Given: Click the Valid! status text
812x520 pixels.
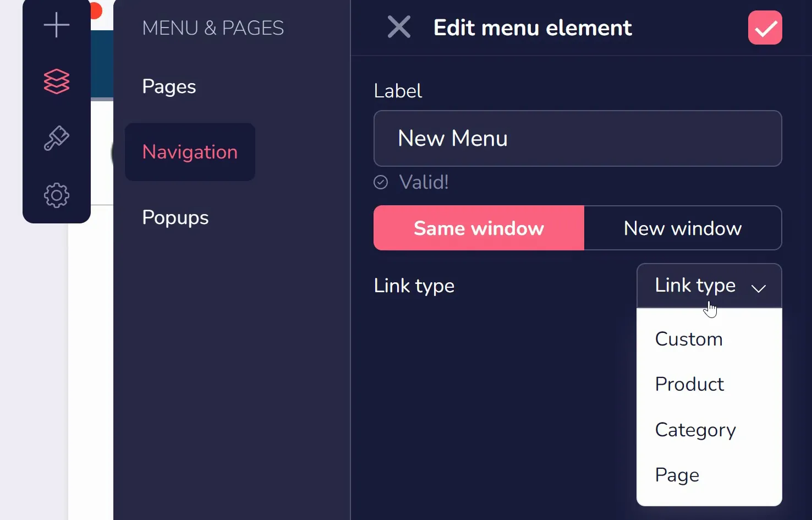Looking at the screenshot, I should tap(424, 182).
